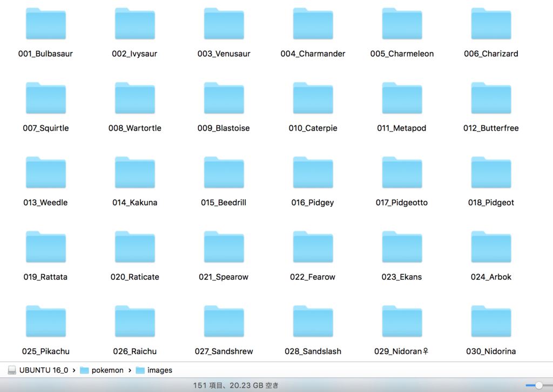Go to pokemon folder in path bar
Screen dimensions: 553x392
click(x=102, y=370)
